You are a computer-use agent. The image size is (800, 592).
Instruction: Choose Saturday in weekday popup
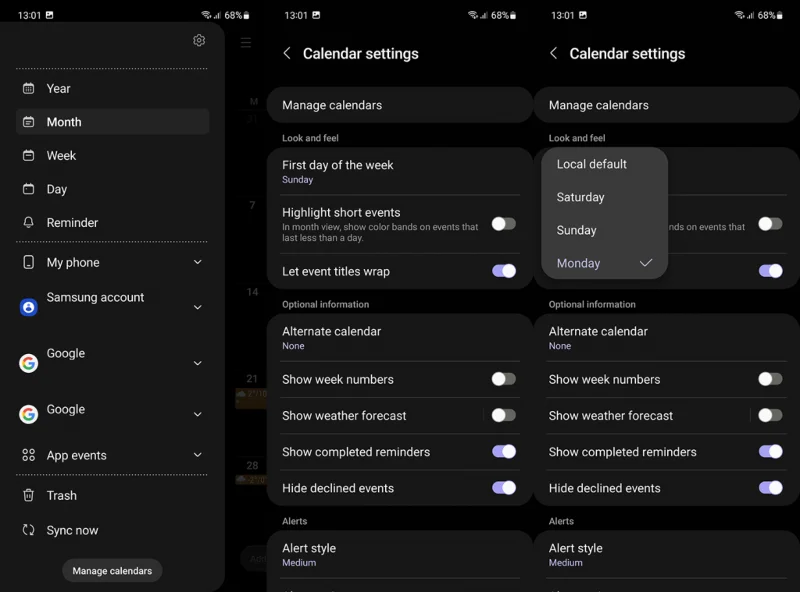point(605,197)
